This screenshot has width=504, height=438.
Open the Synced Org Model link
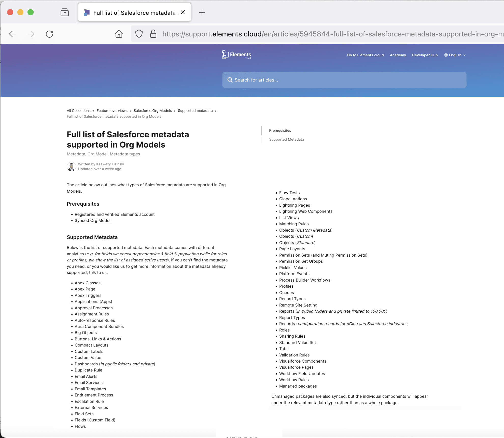coord(92,221)
